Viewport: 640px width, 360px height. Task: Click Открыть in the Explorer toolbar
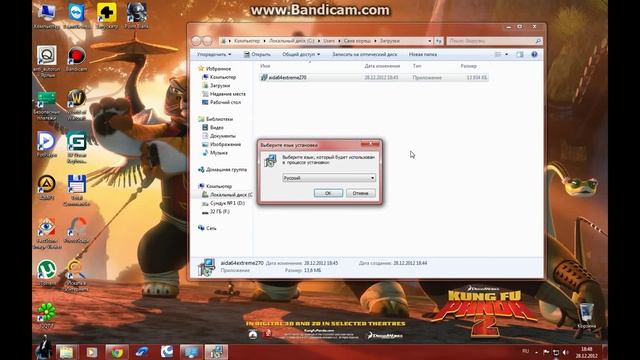pos(257,54)
